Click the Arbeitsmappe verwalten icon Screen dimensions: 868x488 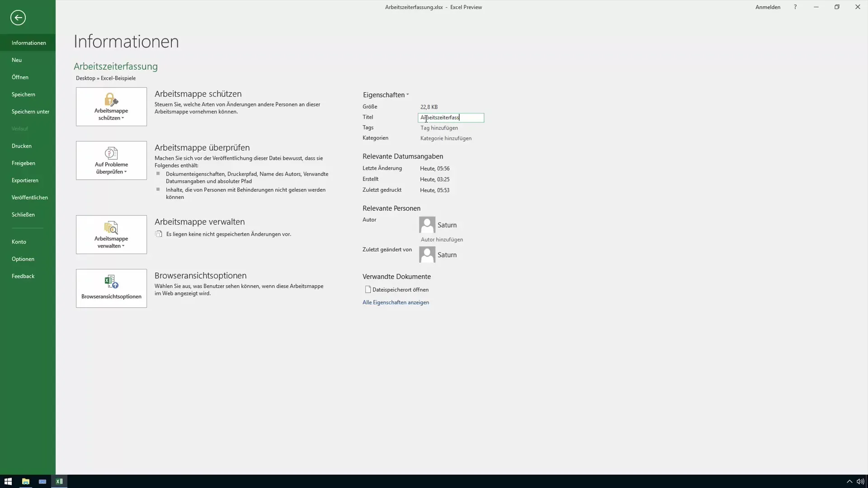[x=112, y=234]
